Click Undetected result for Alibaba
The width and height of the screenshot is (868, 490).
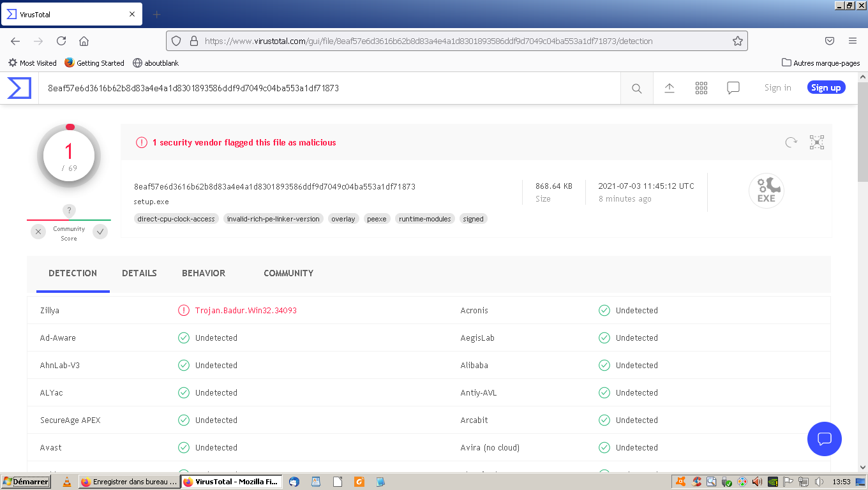coord(637,366)
